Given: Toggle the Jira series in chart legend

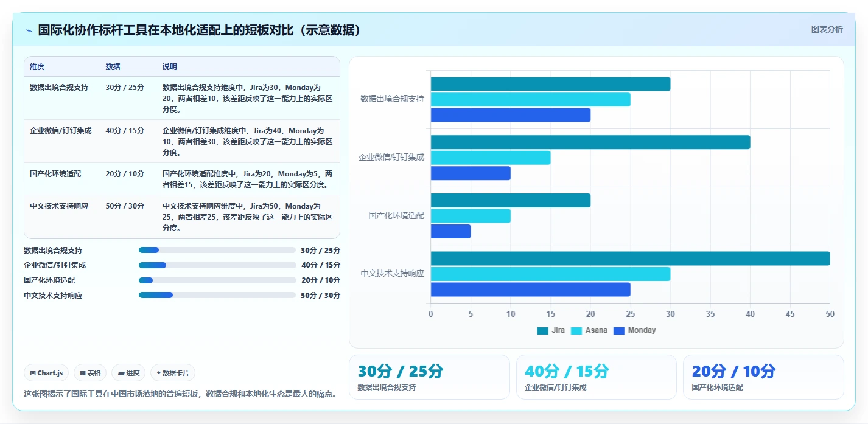Looking at the screenshot, I should [x=551, y=330].
